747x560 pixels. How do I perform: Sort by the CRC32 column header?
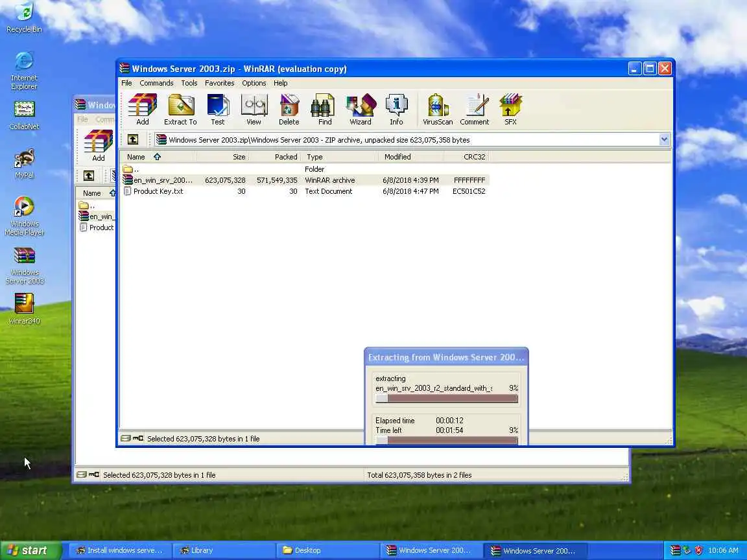(x=466, y=157)
